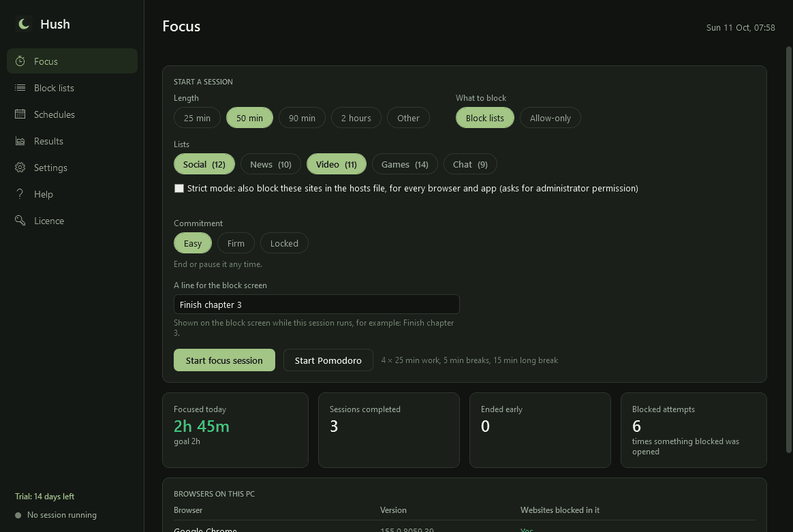Click the Settings gear icon
This screenshot has width=793, height=532.
[20, 168]
